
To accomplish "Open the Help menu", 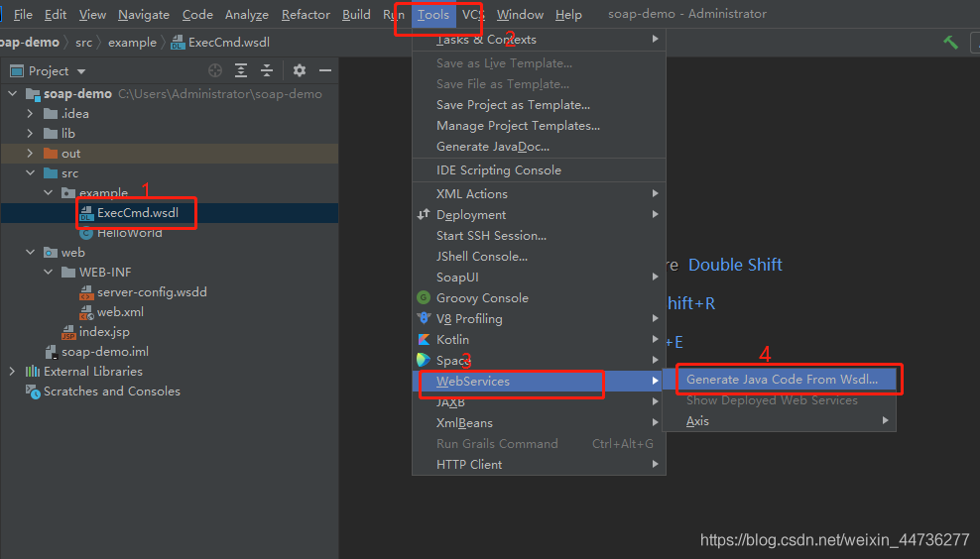I will (x=568, y=14).
